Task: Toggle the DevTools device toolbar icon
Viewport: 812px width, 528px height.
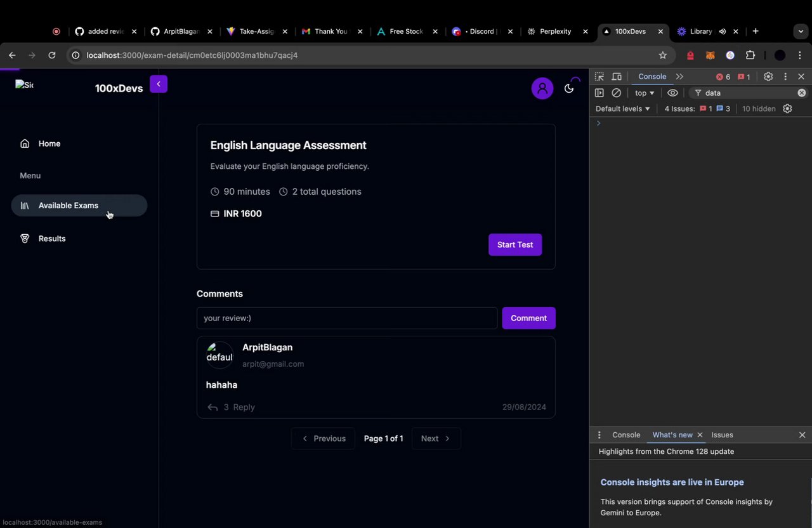Action: click(x=616, y=77)
